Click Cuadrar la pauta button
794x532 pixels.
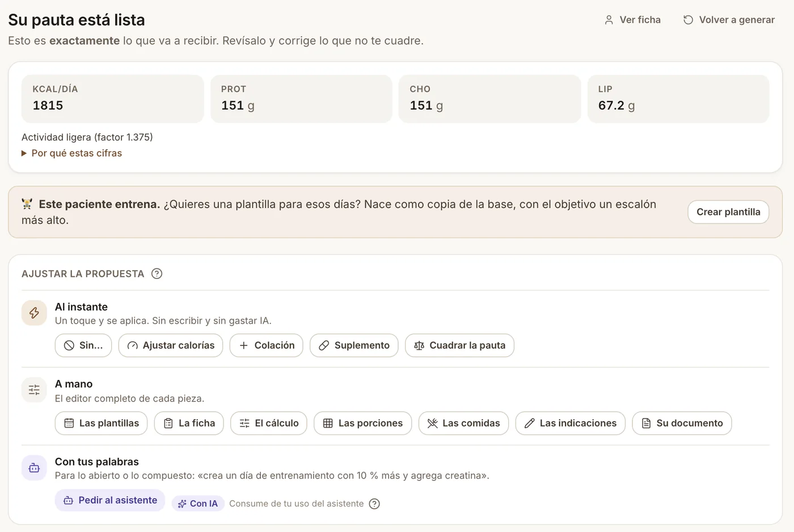[x=459, y=345]
